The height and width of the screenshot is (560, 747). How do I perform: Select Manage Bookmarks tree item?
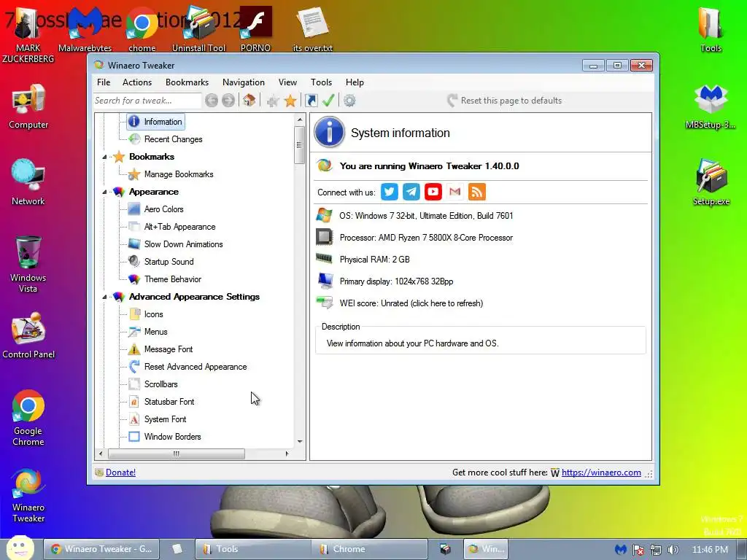point(179,174)
